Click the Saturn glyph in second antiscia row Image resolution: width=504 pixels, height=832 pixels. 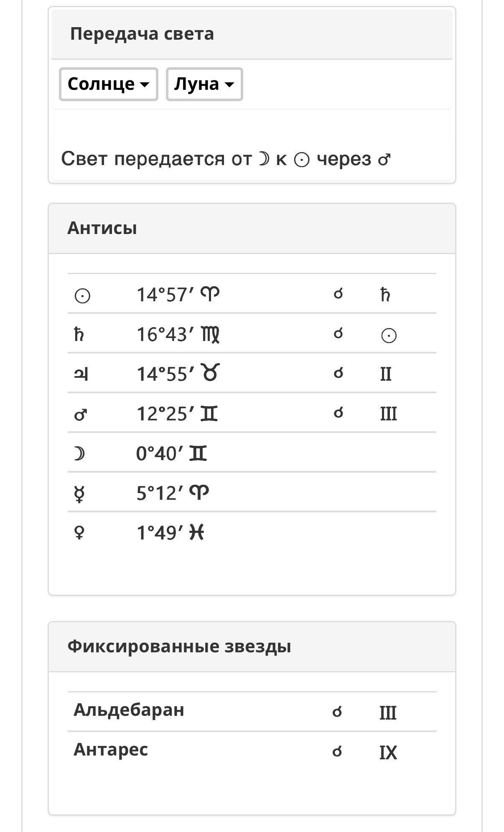click(79, 334)
